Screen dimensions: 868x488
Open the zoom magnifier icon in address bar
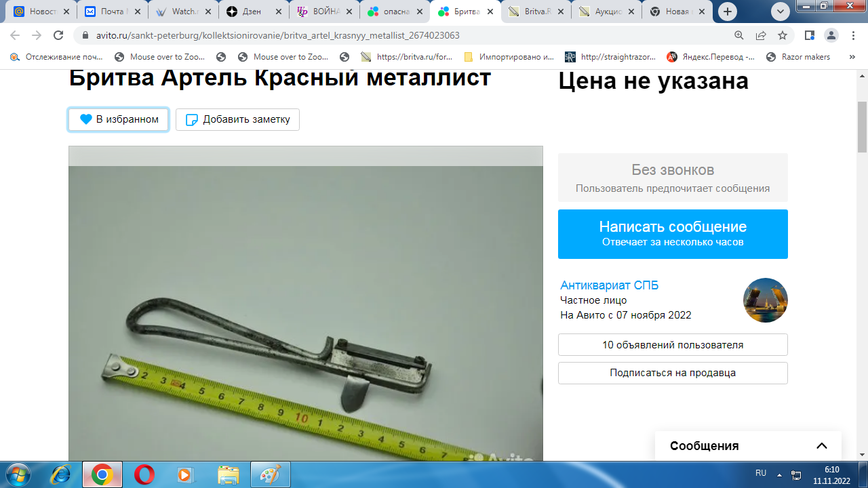click(739, 35)
